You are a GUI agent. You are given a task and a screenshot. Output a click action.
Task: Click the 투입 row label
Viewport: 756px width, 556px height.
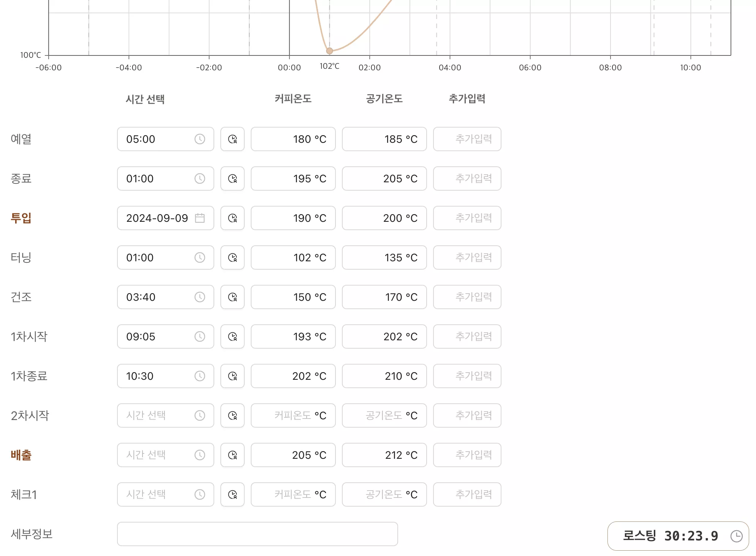21,218
